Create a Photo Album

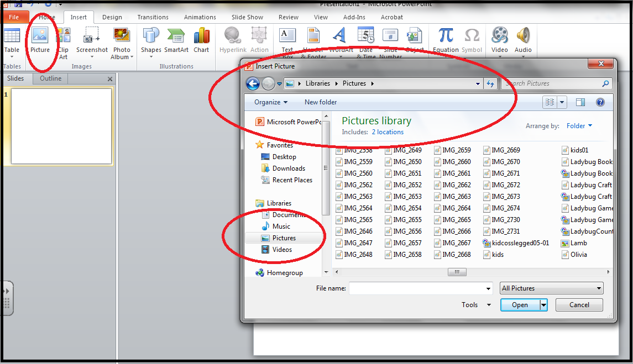coord(122,44)
